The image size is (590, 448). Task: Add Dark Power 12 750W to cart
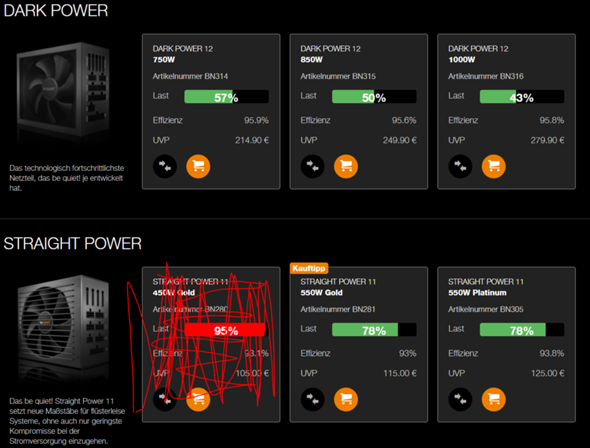coord(198,166)
